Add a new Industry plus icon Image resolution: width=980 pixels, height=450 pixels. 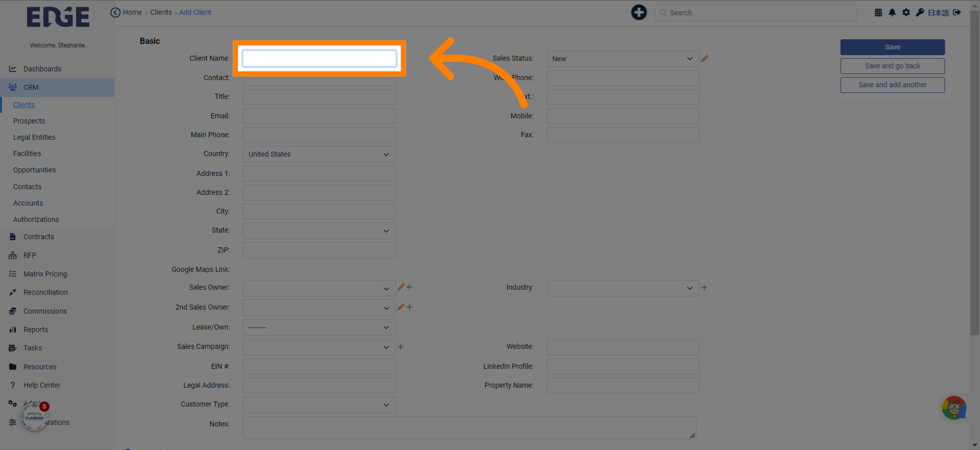(x=704, y=288)
